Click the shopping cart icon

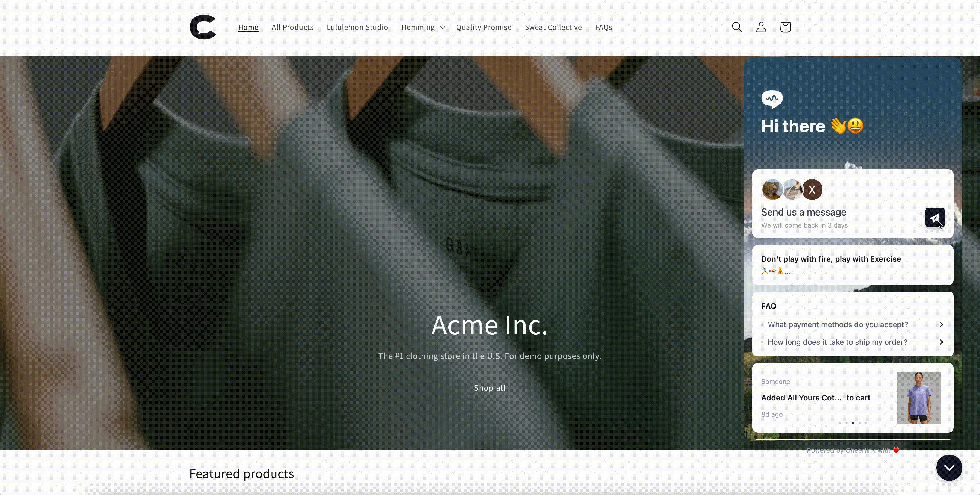click(x=785, y=26)
